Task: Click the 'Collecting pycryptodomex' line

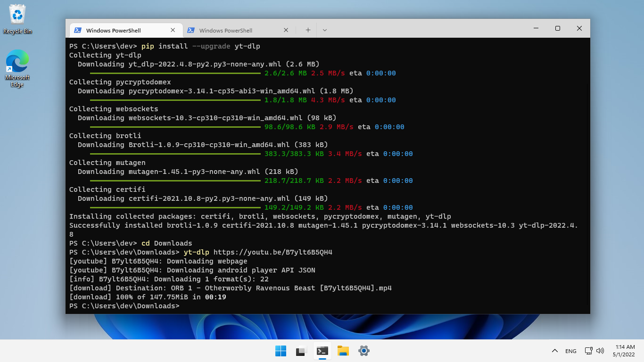Action: pos(120,82)
